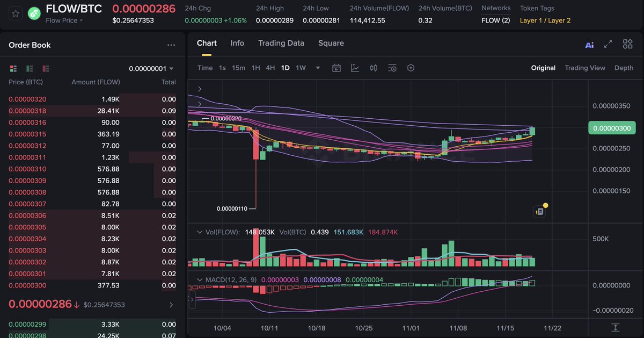
Task: Open the Trading Data tab
Action: (x=281, y=43)
